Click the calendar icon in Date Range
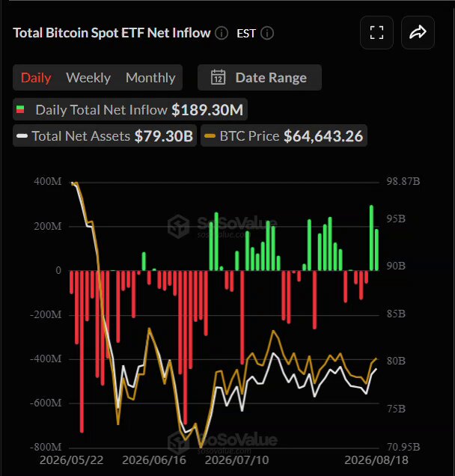455x476 pixels. (x=219, y=77)
